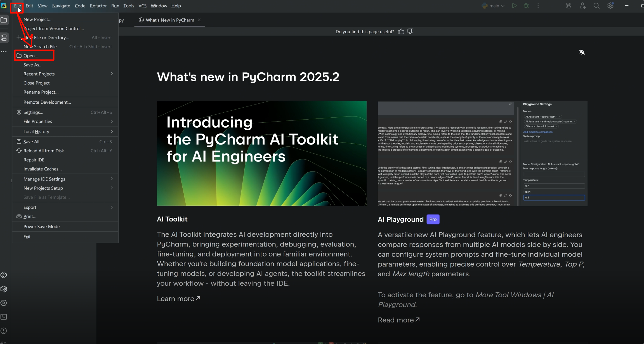This screenshot has height=344, width=644.
Task: Open the Help menu
Action: pyautogui.click(x=176, y=6)
